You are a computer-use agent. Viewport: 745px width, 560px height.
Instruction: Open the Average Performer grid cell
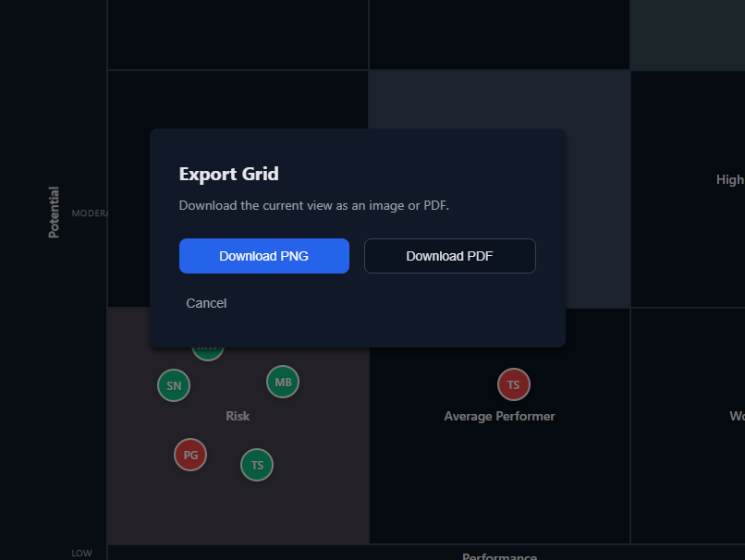(499, 416)
